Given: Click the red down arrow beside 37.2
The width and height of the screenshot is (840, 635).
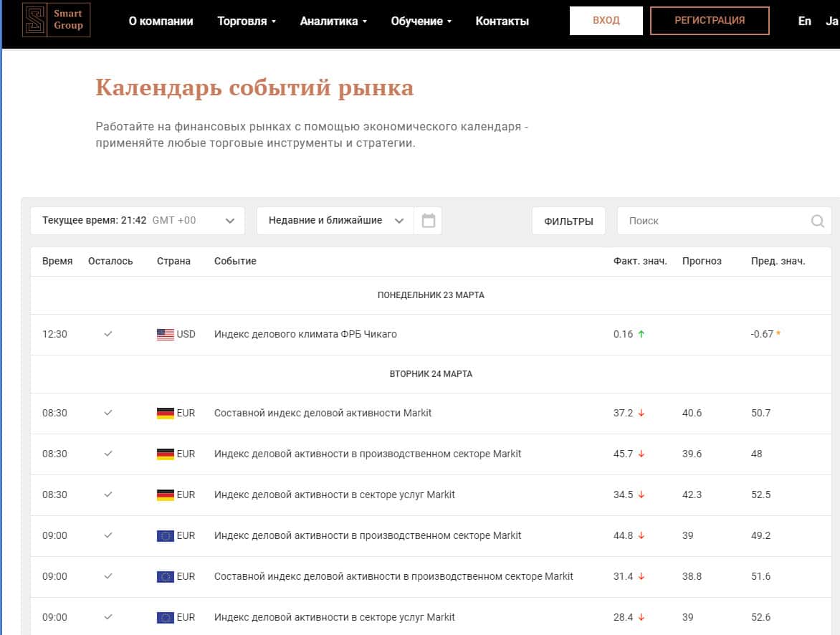Looking at the screenshot, I should [641, 413].
